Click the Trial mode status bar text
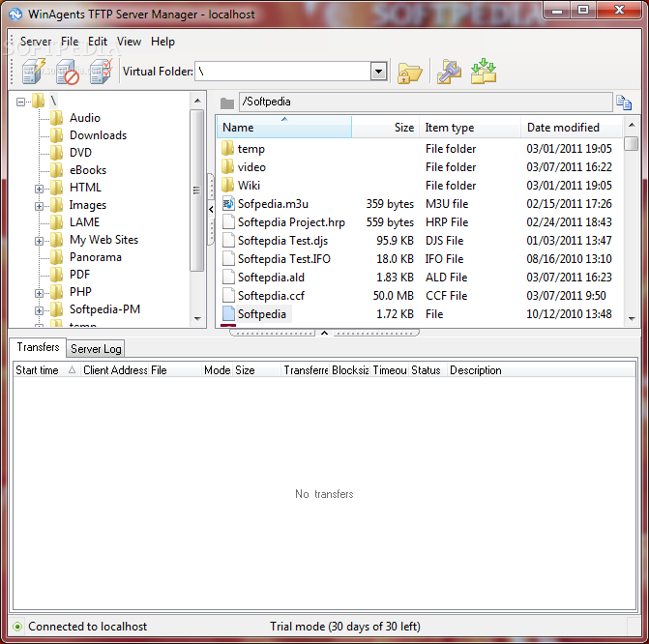This screenshot has height=644, width=649. pyautogui.click(x=345, y=627)
